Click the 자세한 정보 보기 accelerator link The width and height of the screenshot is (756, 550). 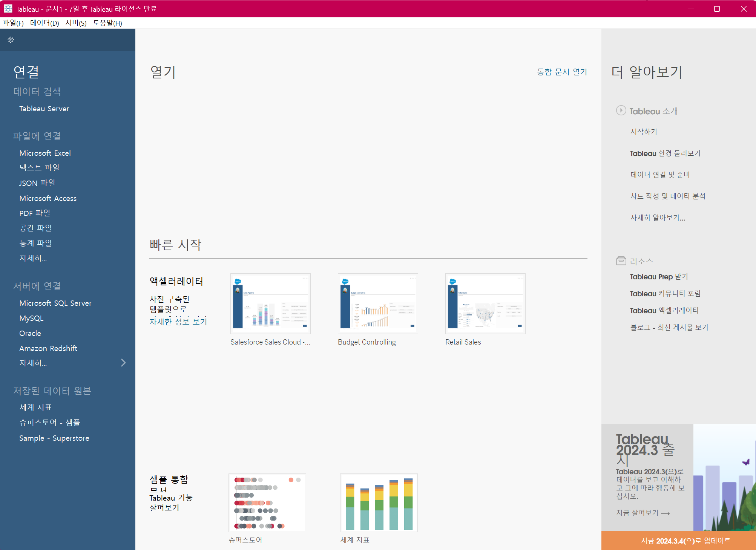[178, 322]
